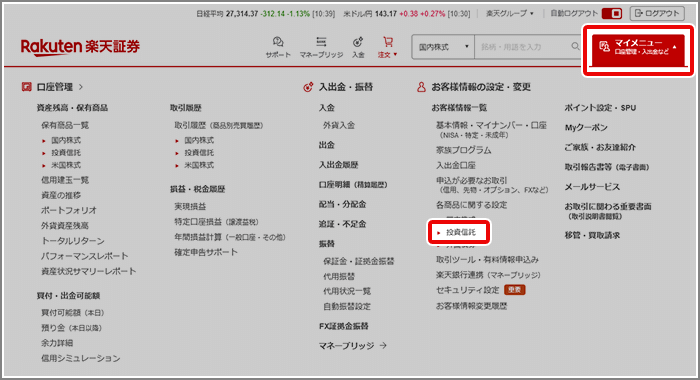This screenshot has width=700, height=380.
Task: Open セキュリティ設定
Action: click(467, 290)
